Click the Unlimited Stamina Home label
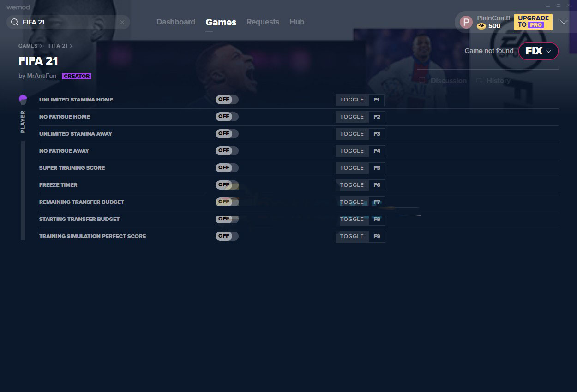 [76, 100]
